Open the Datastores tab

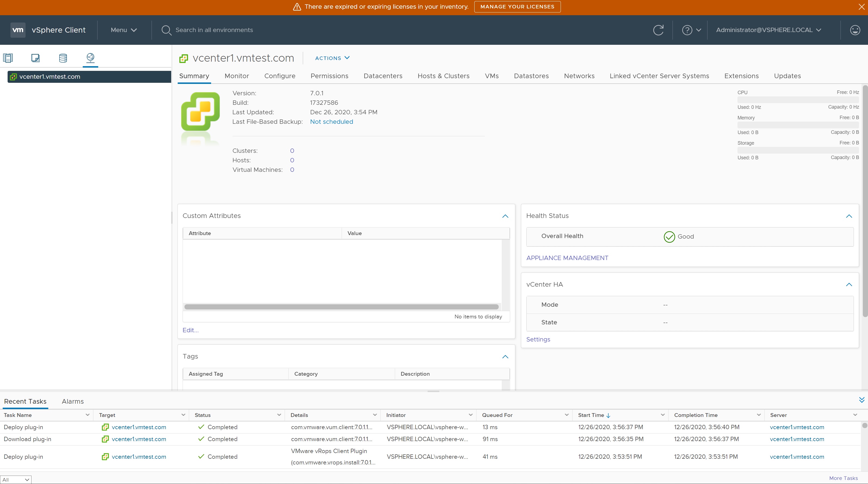(531, 76)
